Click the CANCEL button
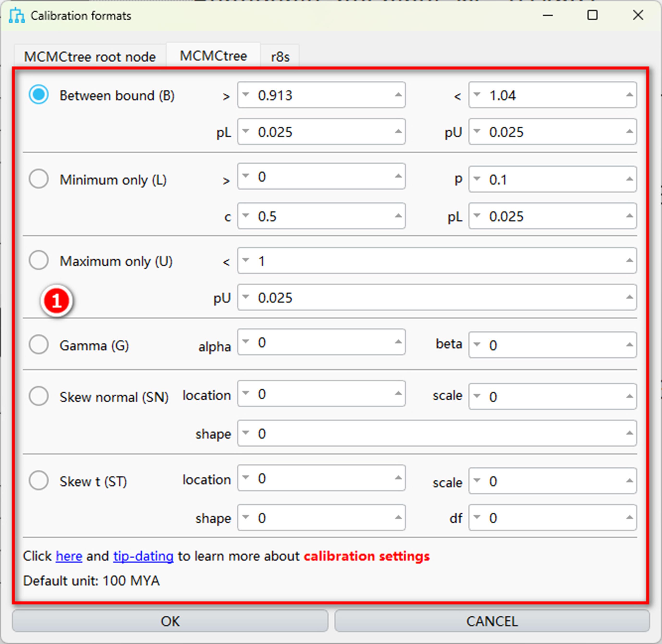The width and height of the screenshot is (662, 644). (492, 621)
